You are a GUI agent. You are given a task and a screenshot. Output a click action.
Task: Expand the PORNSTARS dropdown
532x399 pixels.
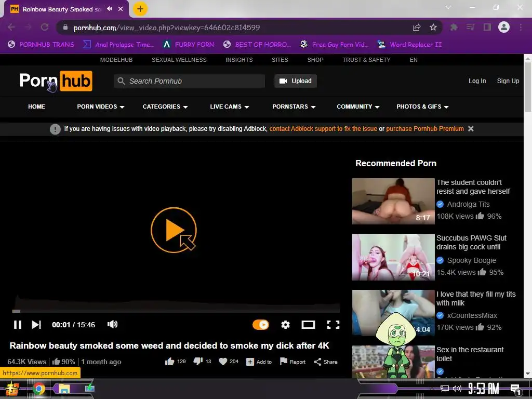point(294,107)
